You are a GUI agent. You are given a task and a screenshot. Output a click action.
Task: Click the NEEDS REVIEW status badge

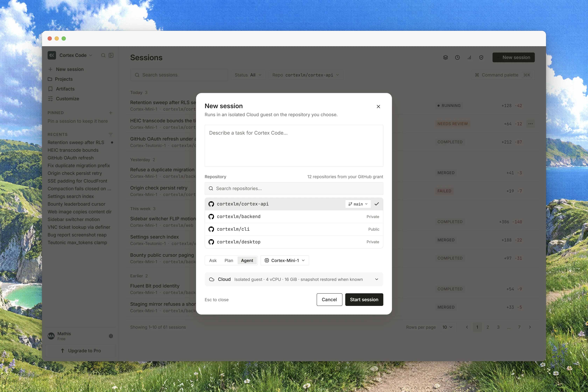point(453,124)
